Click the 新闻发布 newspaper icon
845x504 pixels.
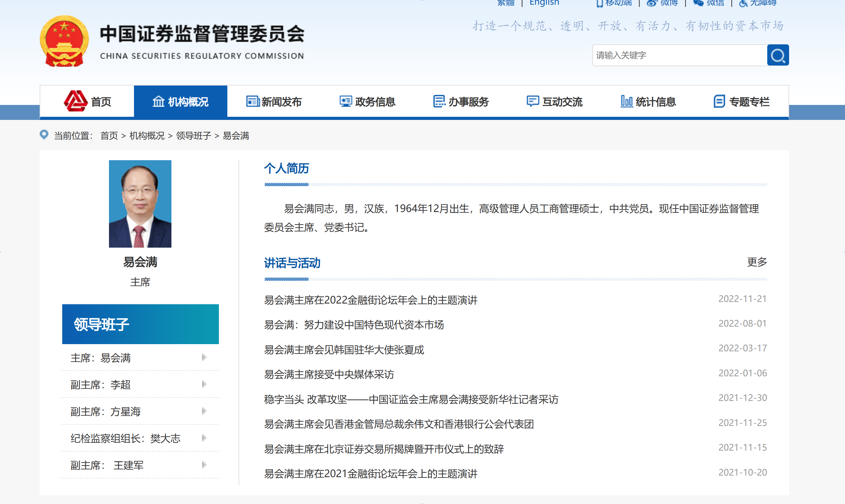click(253, 101)
